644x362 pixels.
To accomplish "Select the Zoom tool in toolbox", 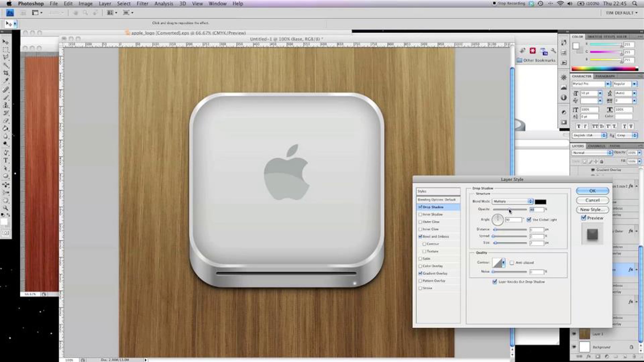I will click(6, 208).
